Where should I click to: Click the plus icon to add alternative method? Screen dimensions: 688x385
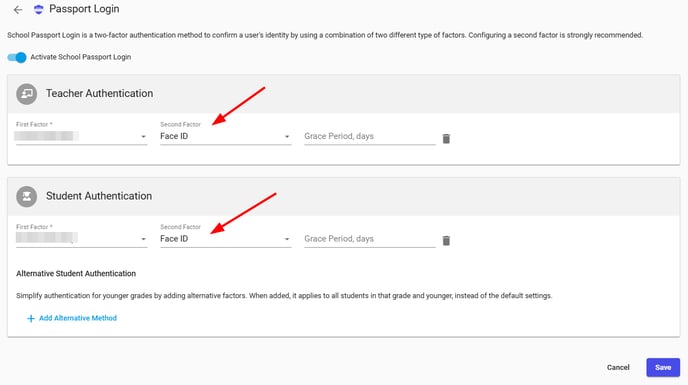(31, 318)
